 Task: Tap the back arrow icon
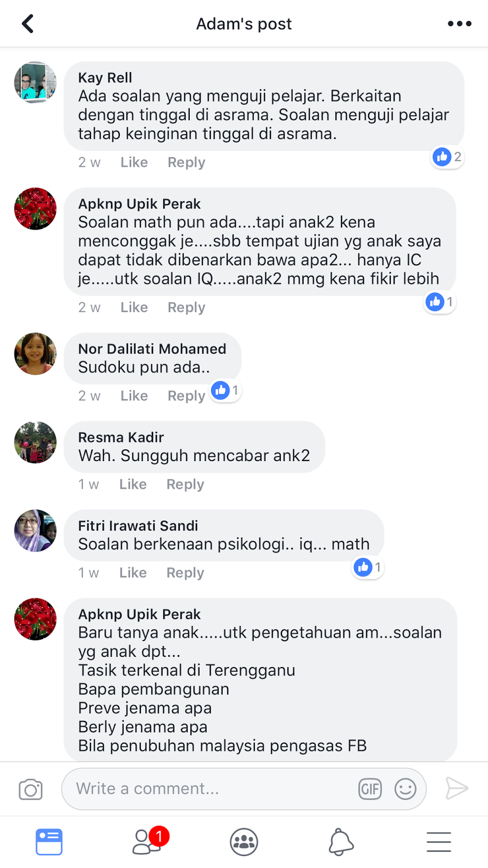[x=28, y=24]
